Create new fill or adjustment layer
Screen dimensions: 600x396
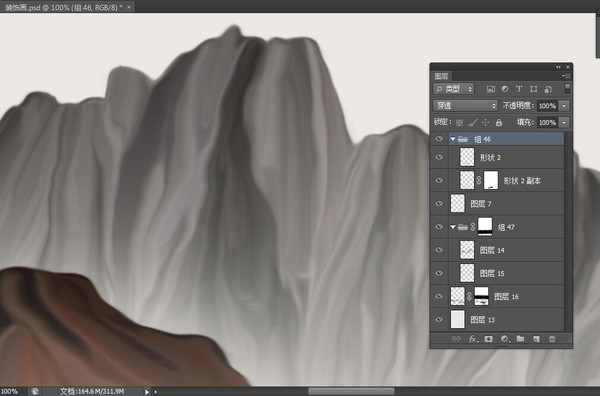505,339
